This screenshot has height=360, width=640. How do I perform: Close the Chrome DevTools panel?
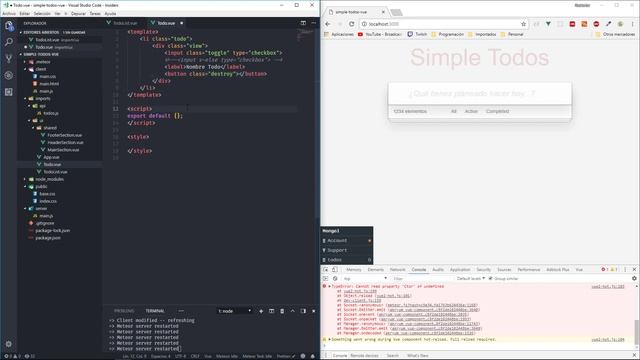click(634, 270)
